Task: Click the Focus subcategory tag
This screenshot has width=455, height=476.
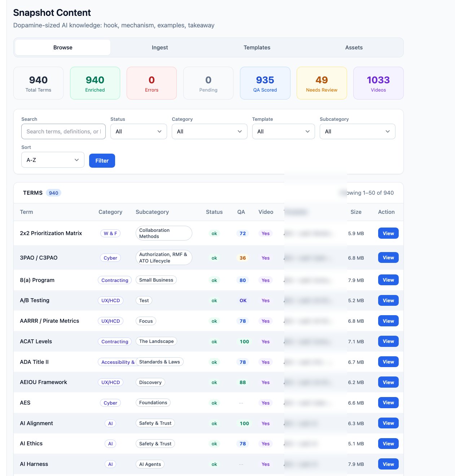Action: (x=146, y=321)
